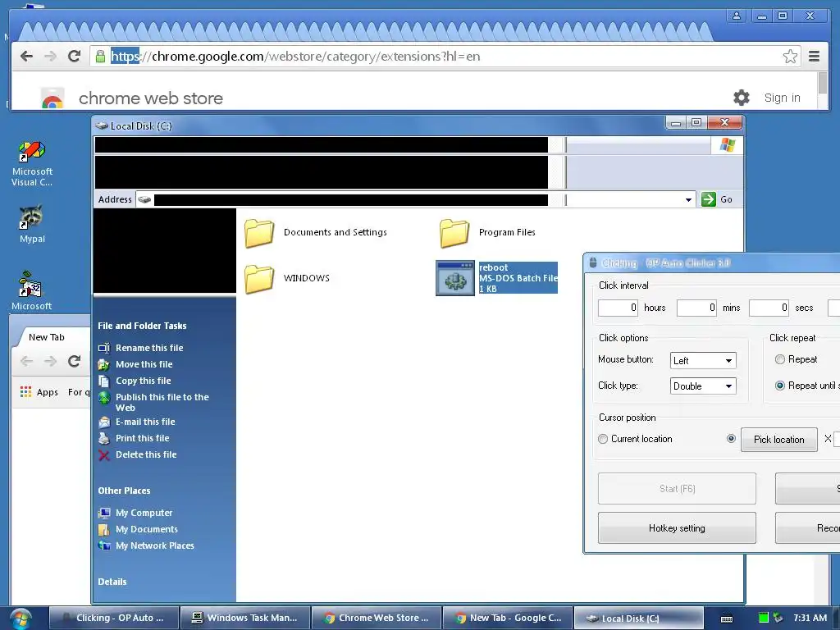Select the Pick location radio button

pyautogui.click(x=731, y=439)
